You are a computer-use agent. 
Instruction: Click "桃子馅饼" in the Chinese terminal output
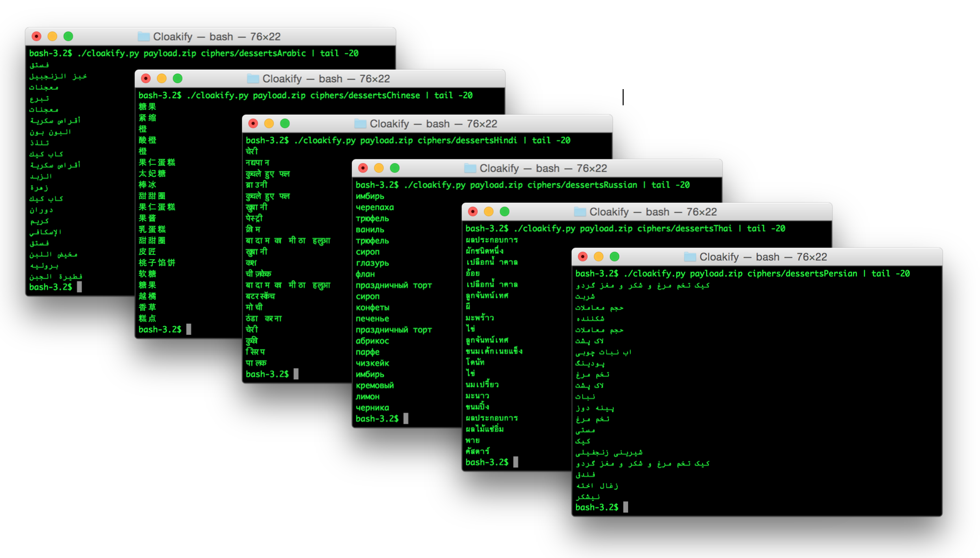[x=157, y=262]
